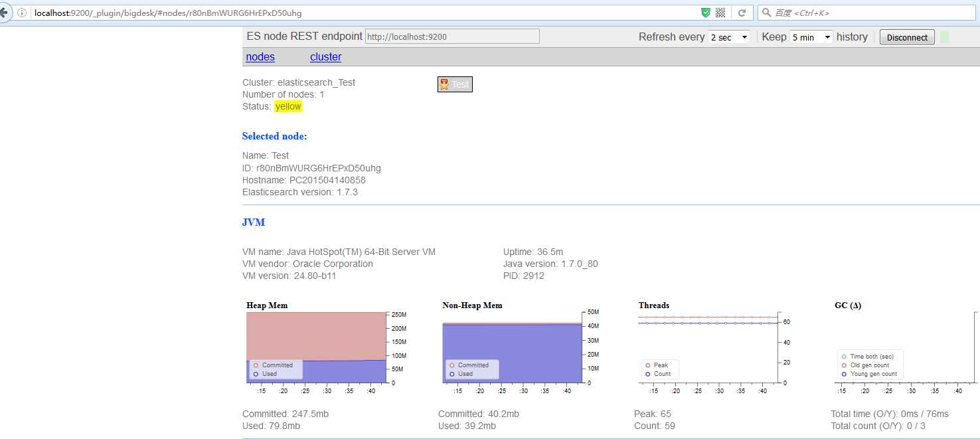Click Heap Mem Used legend marker
Viewport: 980px width, 439px height.
pyautogui.click(x=256, y=374)
